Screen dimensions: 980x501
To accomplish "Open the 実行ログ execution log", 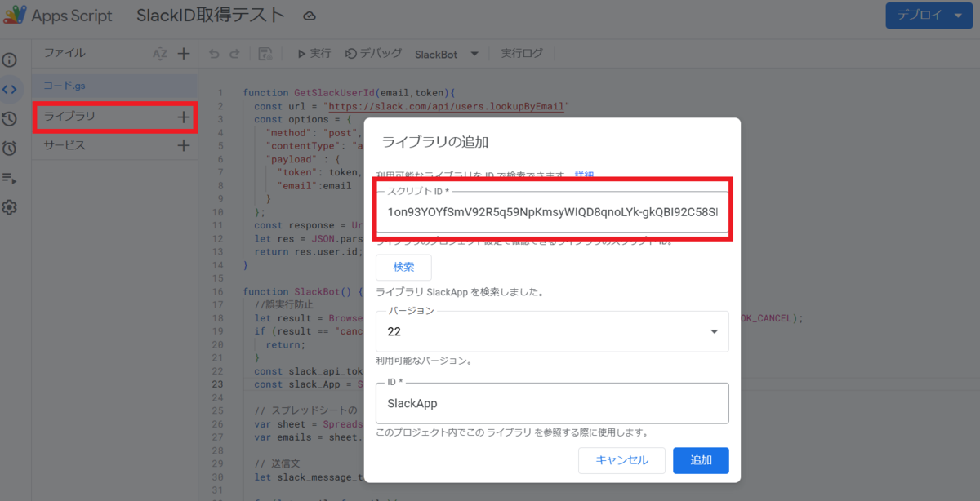I will 521,54.
